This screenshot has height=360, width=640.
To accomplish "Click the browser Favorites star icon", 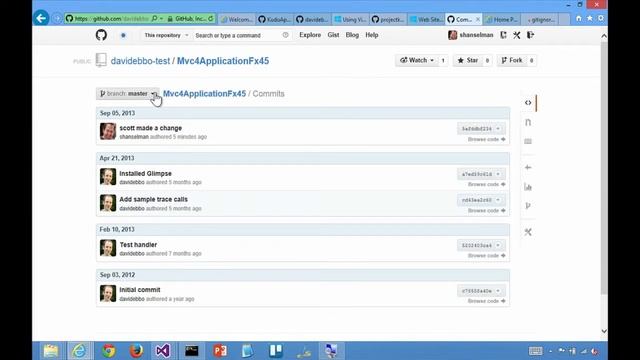I will tap(589, 18).
